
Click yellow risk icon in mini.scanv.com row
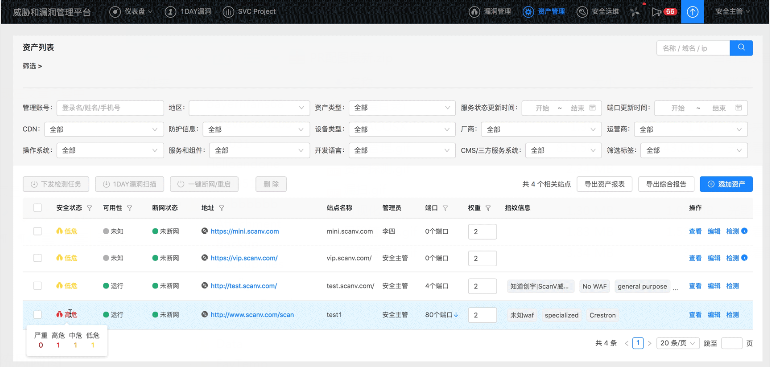[60, 231]
